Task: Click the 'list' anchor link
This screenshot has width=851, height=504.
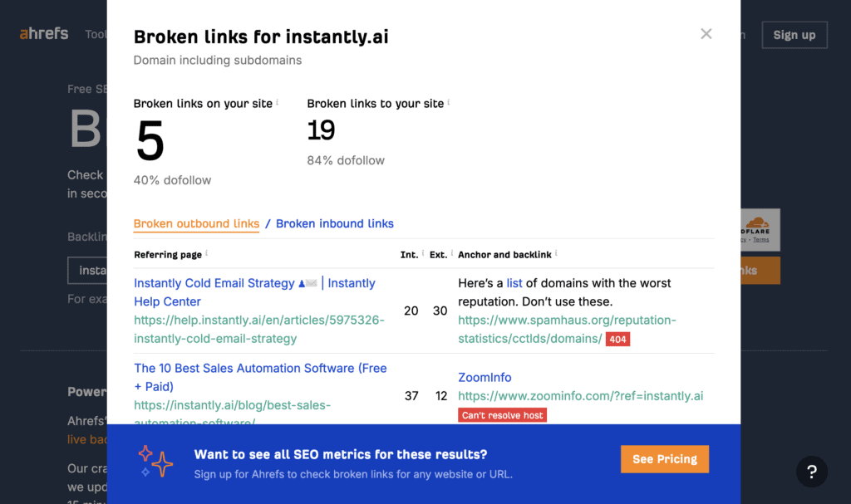Action: click(514, 283)
